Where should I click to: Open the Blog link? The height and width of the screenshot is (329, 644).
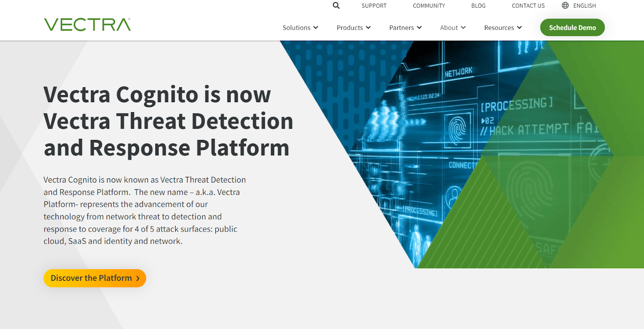pyautogui.click(x=479, y=6)
